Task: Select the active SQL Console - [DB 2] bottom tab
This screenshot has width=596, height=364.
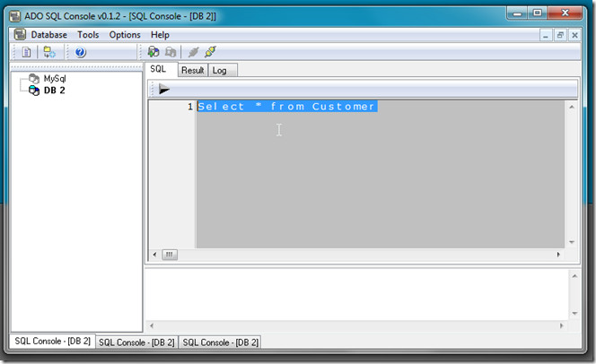Action: pyautogui.click(x=53, y=341)
